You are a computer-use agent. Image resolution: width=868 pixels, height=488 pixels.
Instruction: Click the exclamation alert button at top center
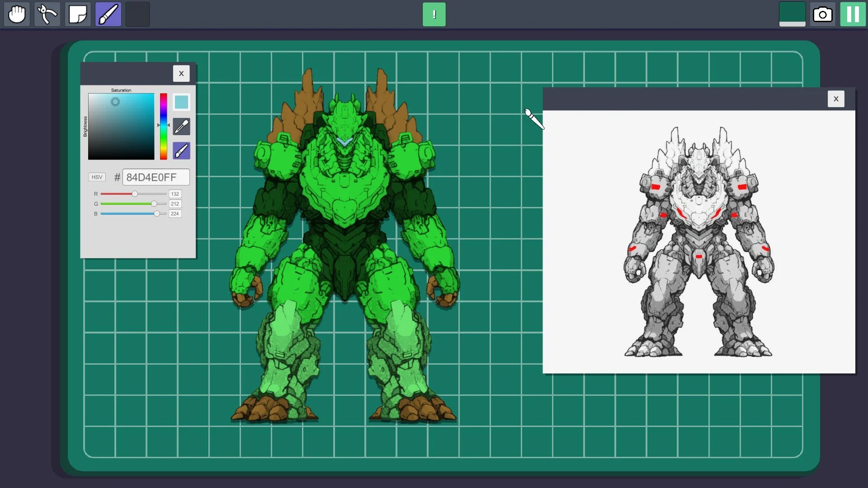pos(434,14)
